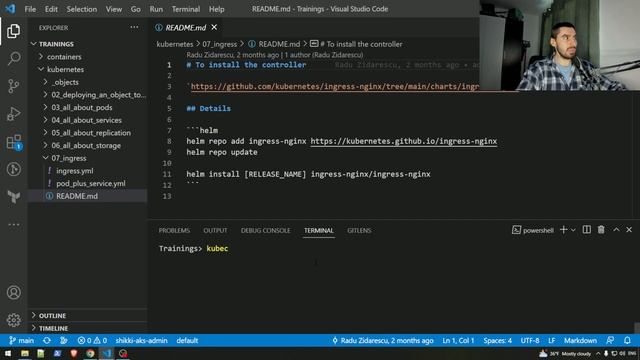Switch to the Debug Console tab

265,230
